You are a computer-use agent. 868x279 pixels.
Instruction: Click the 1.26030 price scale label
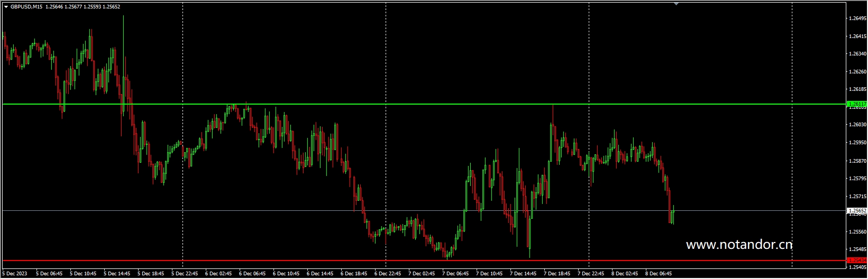[x=857, y=125]
